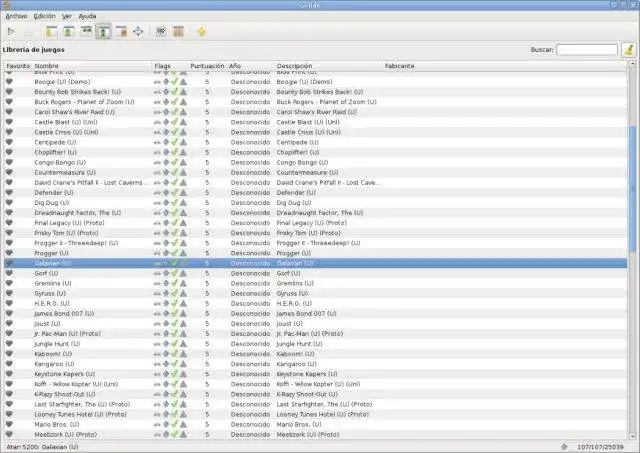Select Buck Rogers - Planet of Zoom (U)
Image resolution: width=640 pixels, height=453 pixels.
click(316, 102)
